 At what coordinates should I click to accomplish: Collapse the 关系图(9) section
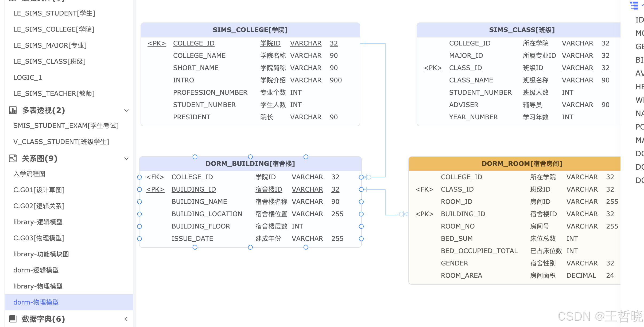[126, 158]
